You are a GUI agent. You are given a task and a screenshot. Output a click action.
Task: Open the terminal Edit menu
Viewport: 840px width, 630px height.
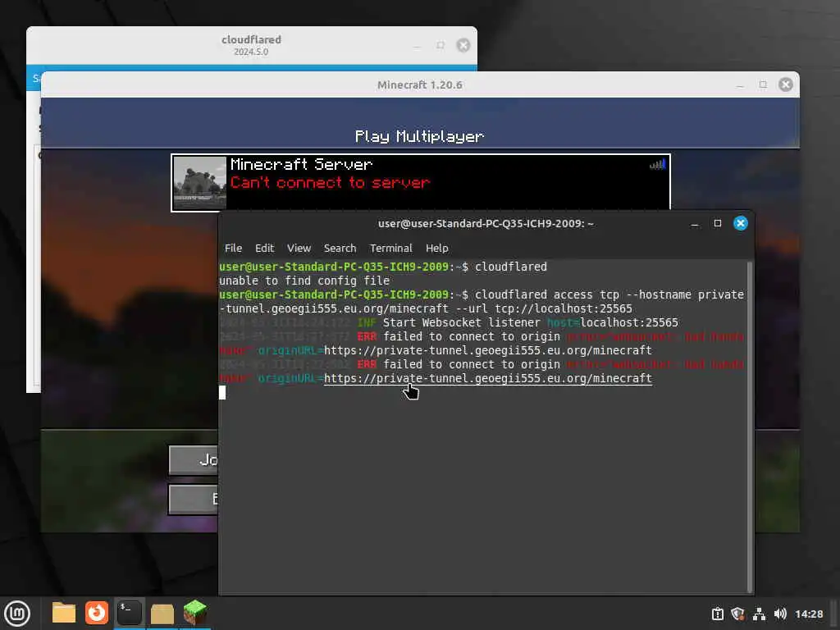tap(265, 248)
